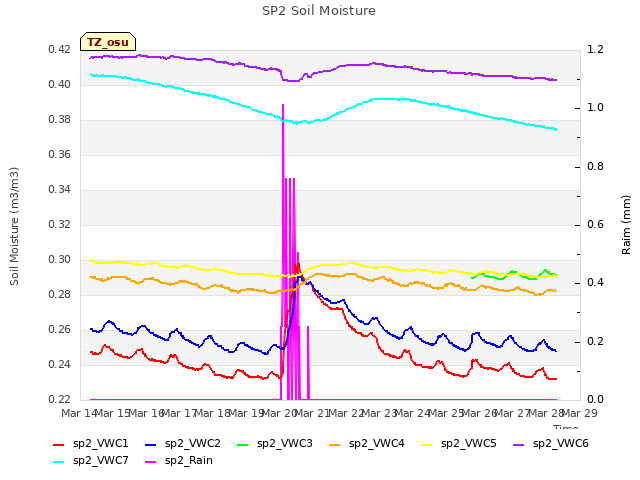Click the TZ_osu label badge
Image resolution: width=640 pixels, height=480 pixels.
point(108,42)
